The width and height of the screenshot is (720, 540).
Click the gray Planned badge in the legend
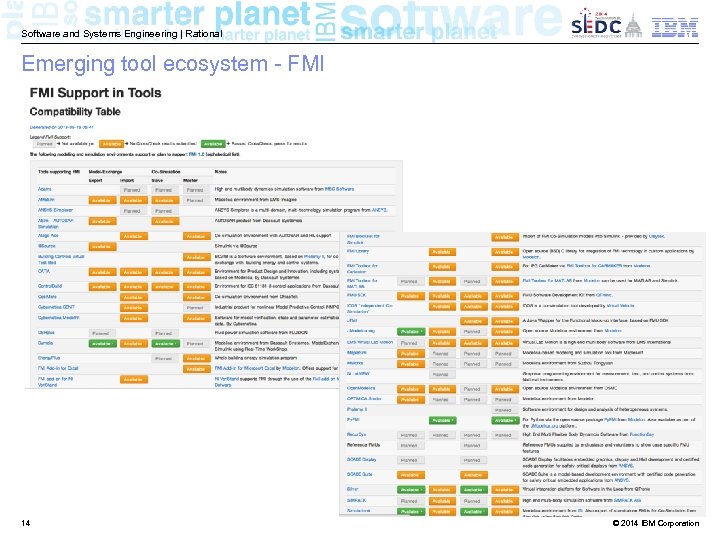click(45, 144)
